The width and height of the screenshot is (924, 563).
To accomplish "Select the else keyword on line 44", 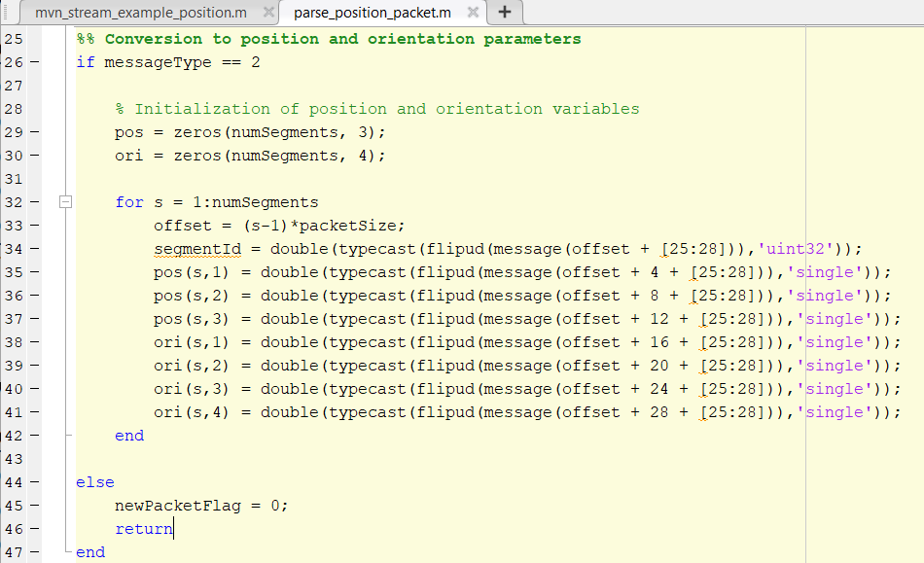I will pyautogui.click(x=94, y=481).
